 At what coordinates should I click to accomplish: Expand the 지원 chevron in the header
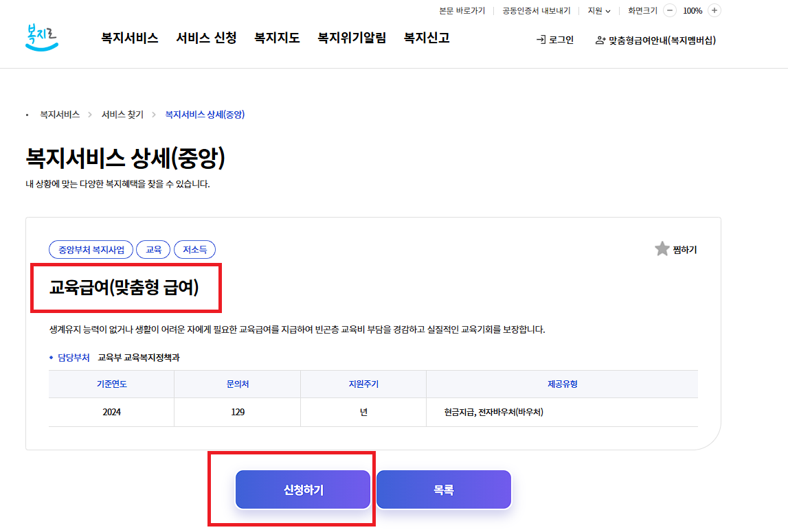click(608, 10)
